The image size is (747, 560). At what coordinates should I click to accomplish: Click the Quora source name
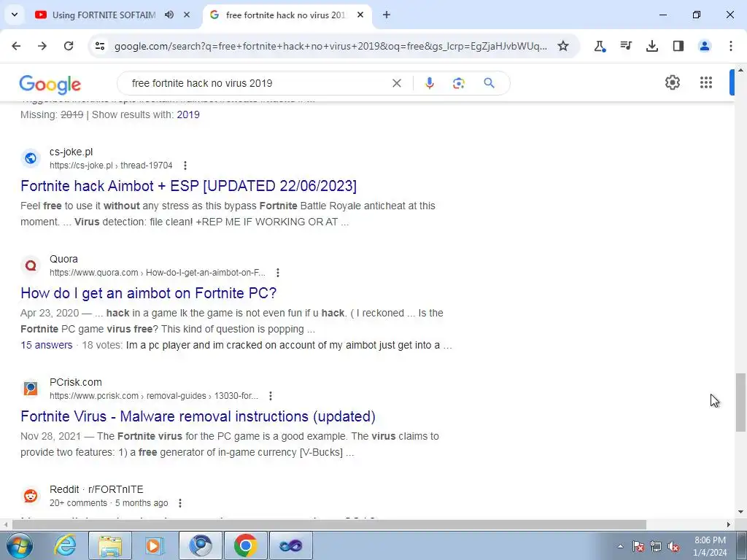coord(64,259)
